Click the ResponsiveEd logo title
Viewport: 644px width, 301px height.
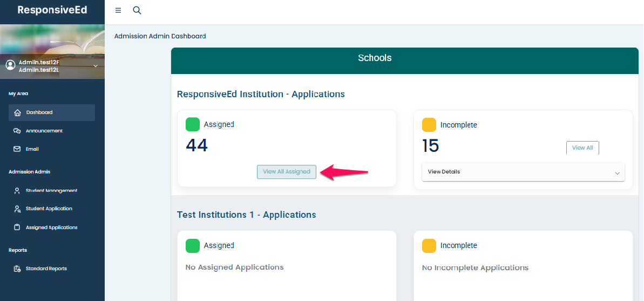(52, 10)
